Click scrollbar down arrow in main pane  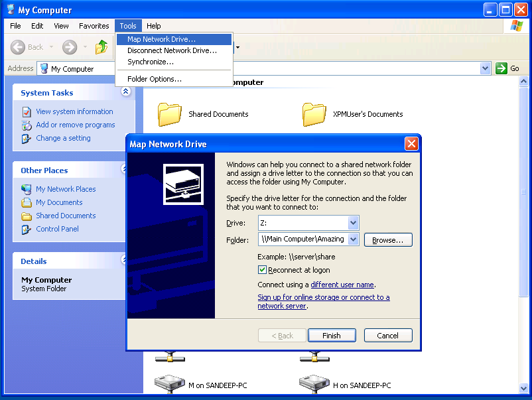click(x=523, y=388)
